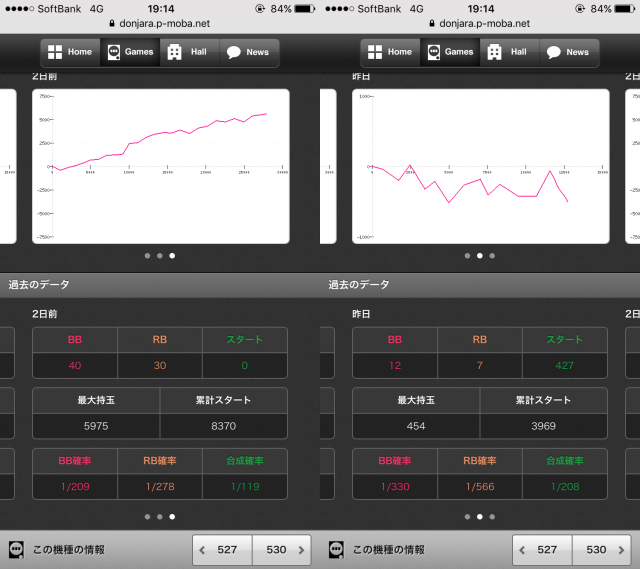Go to previous machine 527 on right screen

point(542,549)
